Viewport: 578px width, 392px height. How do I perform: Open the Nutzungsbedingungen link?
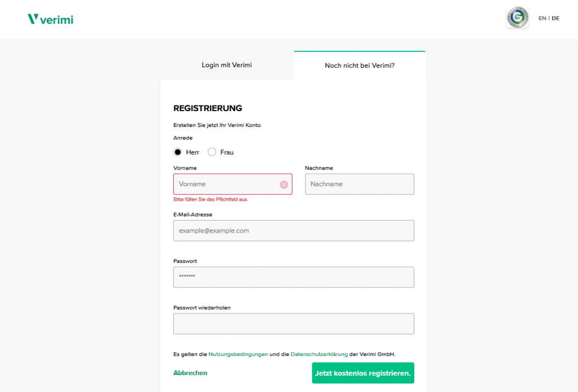pos(238,354)
